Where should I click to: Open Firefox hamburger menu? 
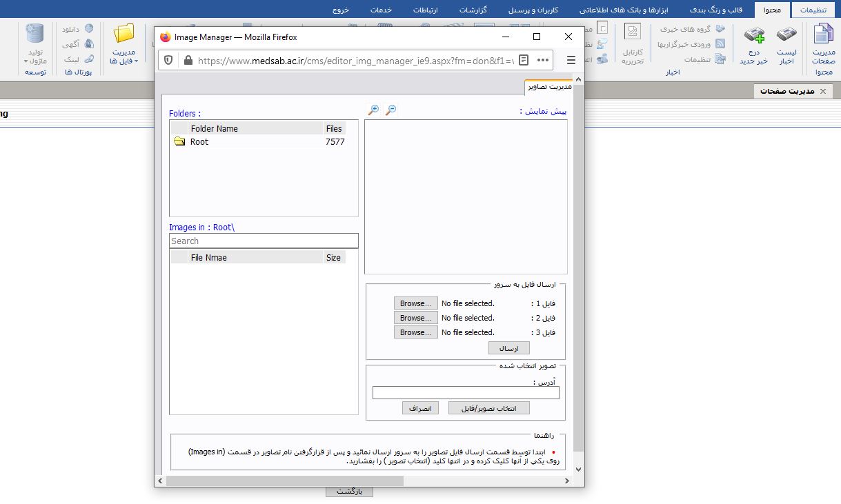tap(571, 60)
